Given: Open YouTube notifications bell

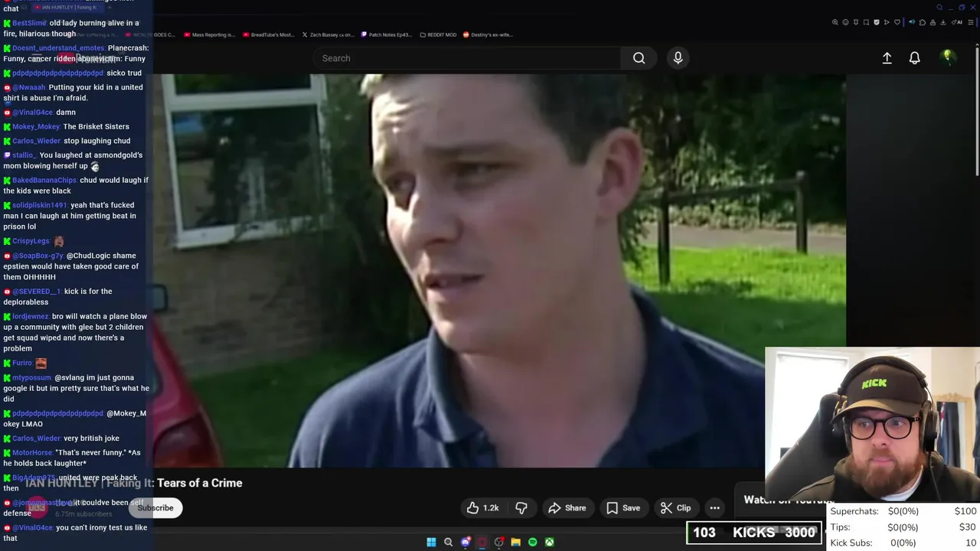Looking at the screenshot, I should (914, 58).
